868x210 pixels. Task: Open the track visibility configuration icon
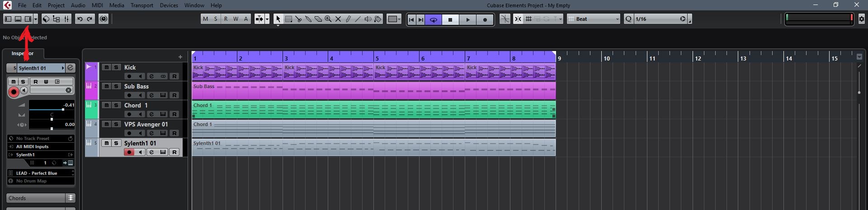pyautogui.click(x=57, y=19)
